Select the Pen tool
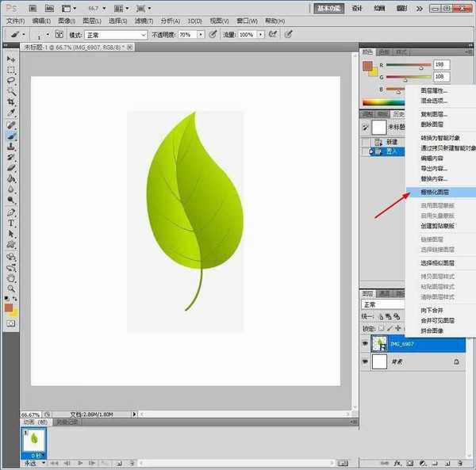This screenshot has height=470, width=476. point(11,212)
